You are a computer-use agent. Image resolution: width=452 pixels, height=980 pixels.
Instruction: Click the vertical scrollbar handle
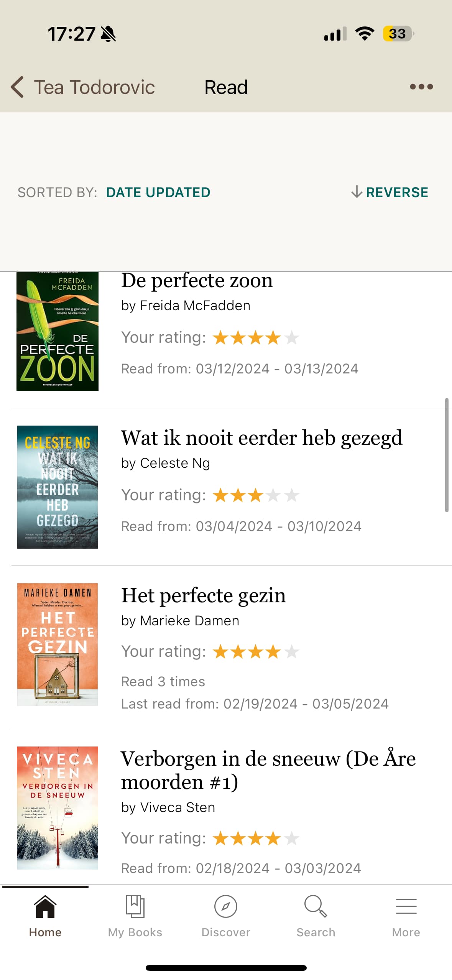coord(446,455)
